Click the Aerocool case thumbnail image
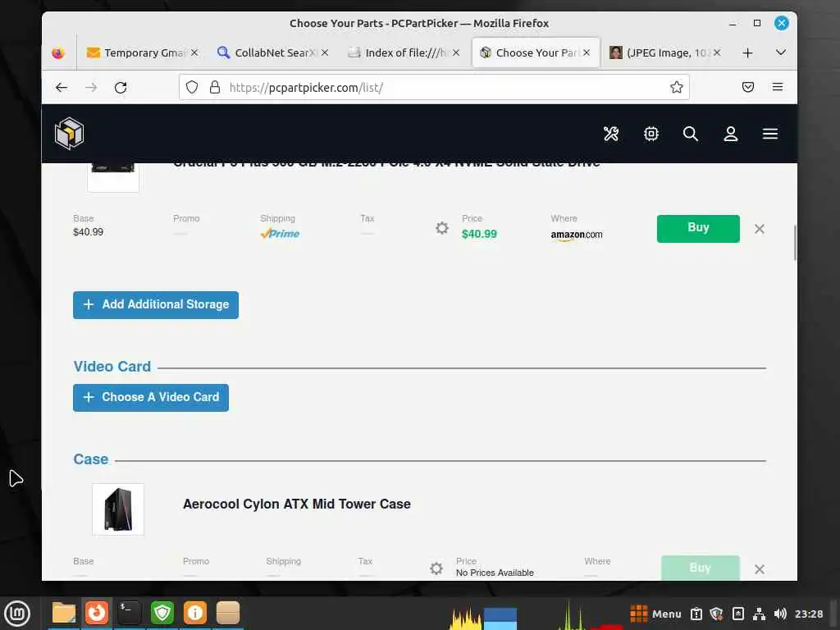 point(118,509)
